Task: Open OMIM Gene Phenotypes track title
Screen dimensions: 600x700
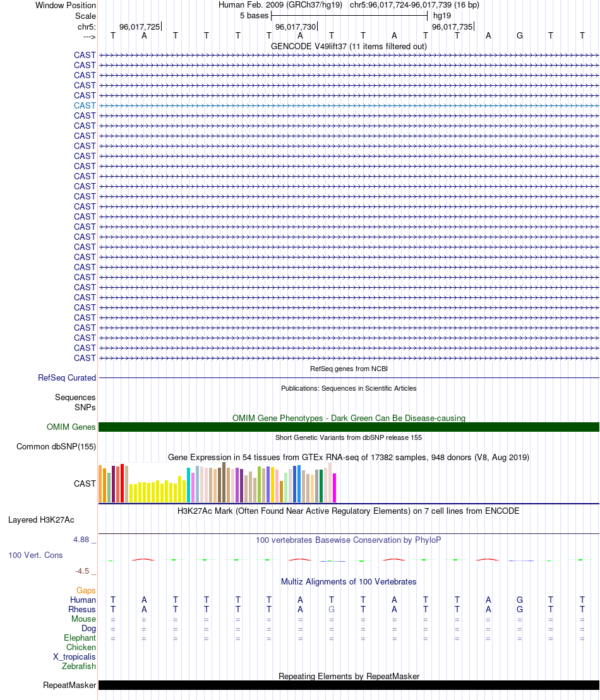Action: pos(349,418)
